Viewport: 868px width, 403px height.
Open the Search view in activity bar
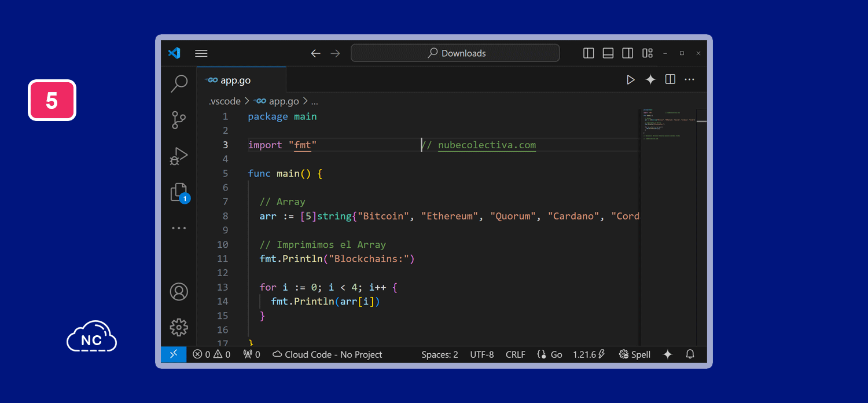(179, 83)
